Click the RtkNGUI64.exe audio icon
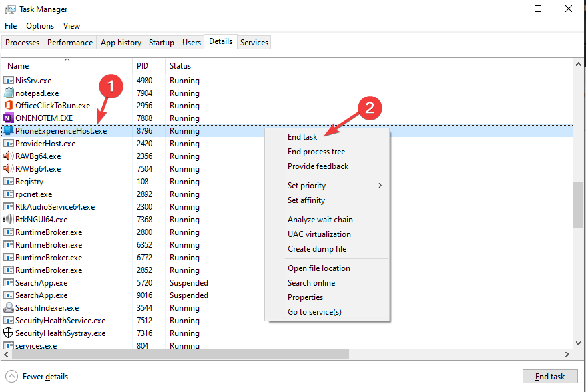 tap(9, 220)
